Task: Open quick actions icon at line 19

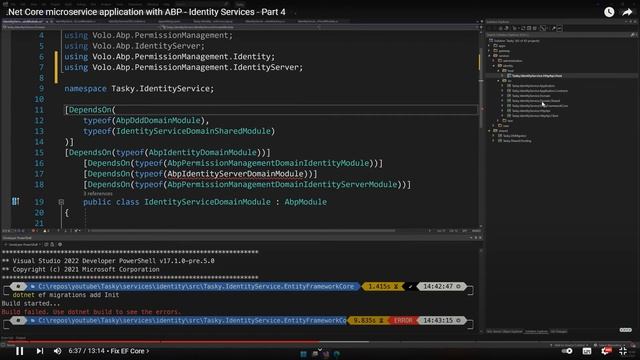Action: [15, 202]
